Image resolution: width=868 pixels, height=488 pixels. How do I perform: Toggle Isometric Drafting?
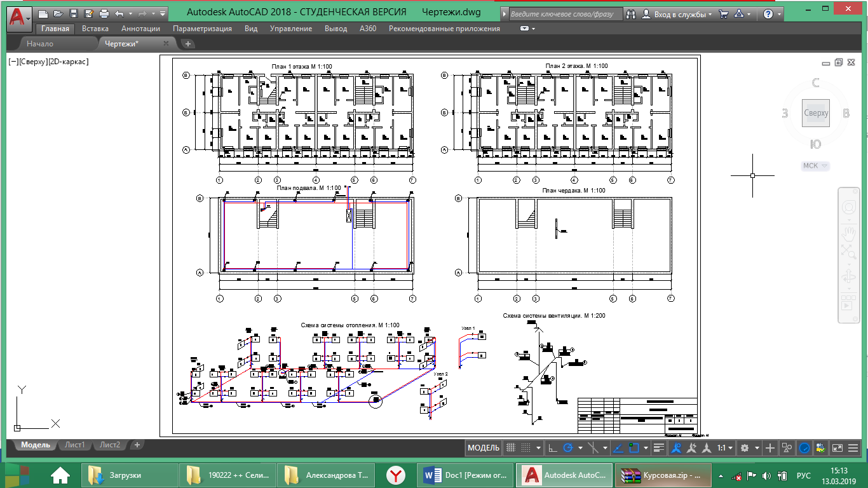coord(593,448)
